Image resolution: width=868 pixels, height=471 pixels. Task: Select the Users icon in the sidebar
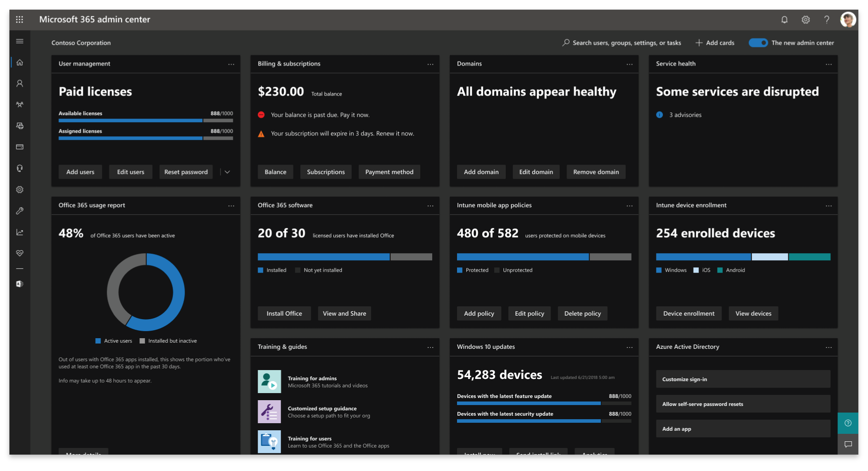pos(19,83)
